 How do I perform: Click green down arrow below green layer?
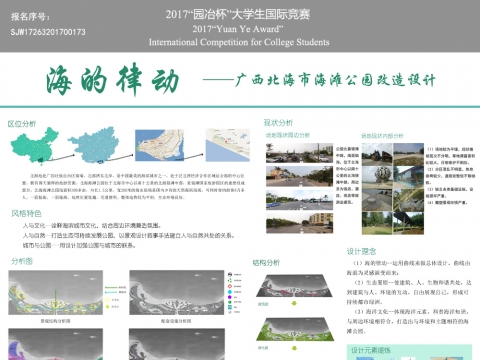(294, 348)
